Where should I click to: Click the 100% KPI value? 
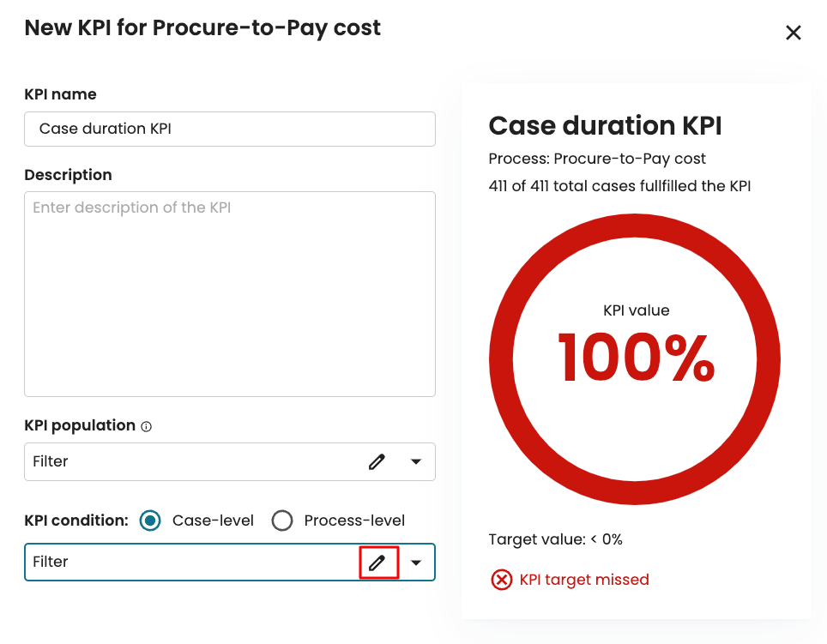[x=636, y=358]
